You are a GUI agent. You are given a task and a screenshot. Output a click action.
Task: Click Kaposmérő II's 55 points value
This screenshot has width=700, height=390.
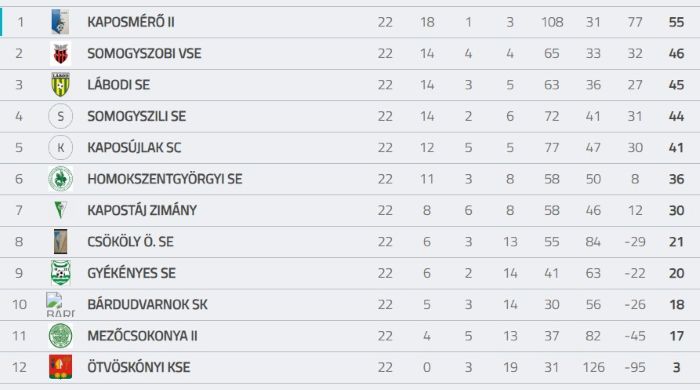click(676, 22)
